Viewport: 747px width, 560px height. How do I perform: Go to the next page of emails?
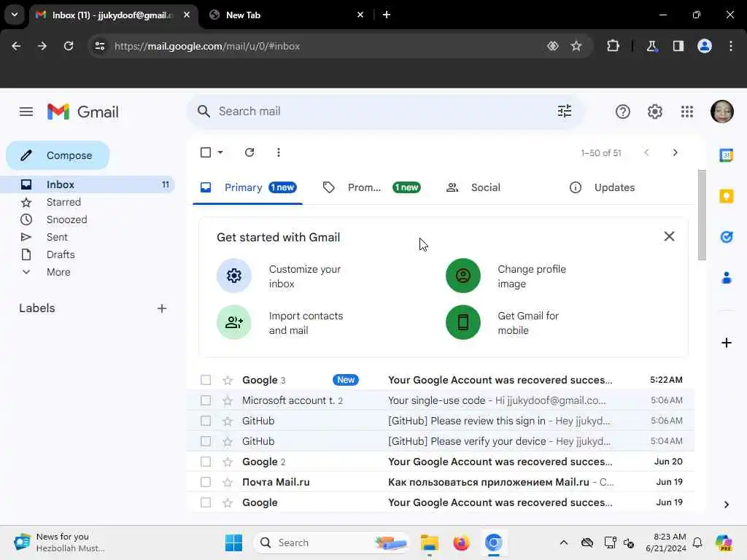[675, 152]
